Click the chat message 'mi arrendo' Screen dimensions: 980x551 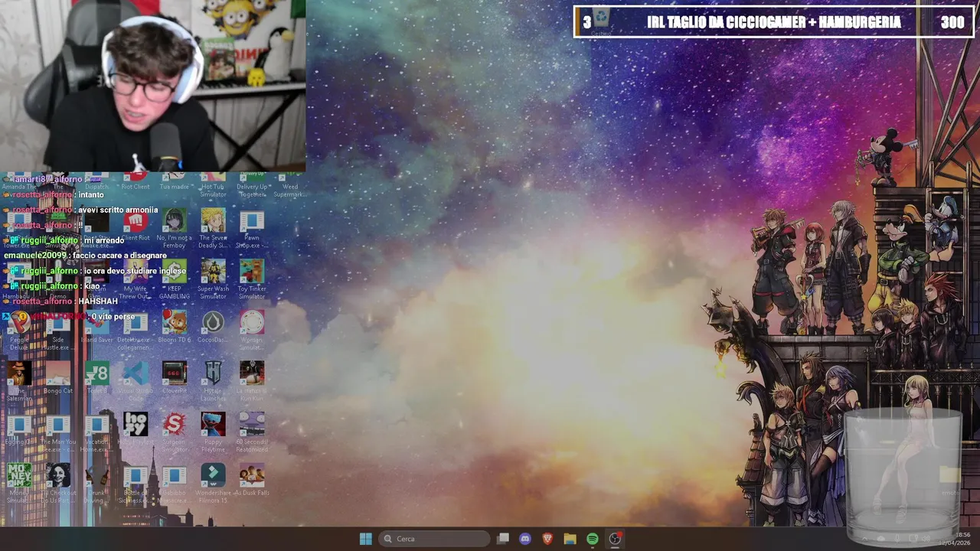pos(103,240)
